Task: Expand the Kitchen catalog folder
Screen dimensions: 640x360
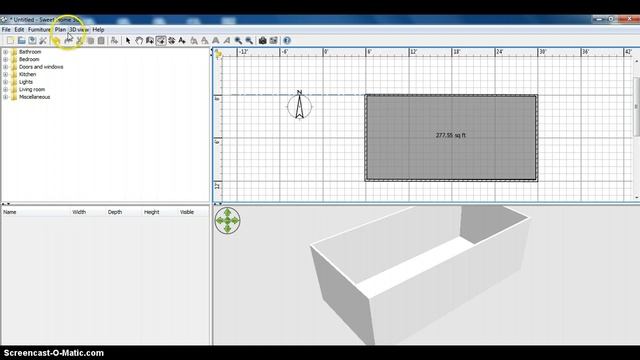Action: [x=6, y=74]
